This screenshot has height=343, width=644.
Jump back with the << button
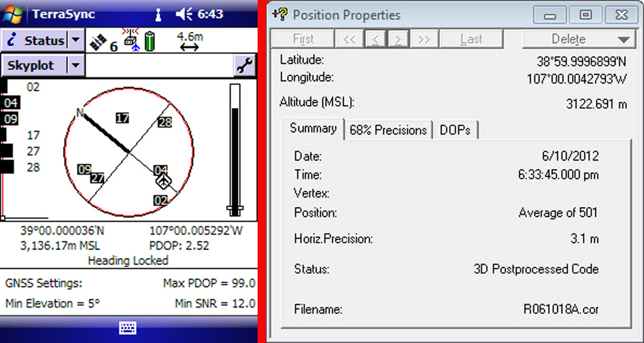[x=349, y=39]
